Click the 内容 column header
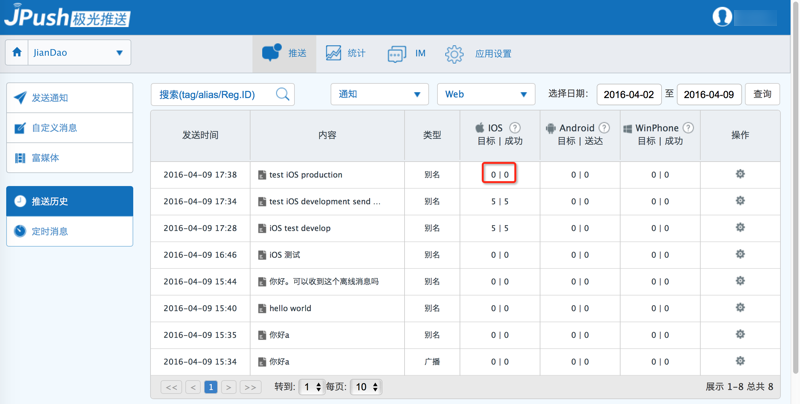The image size is (800, 404). point(327,135)
